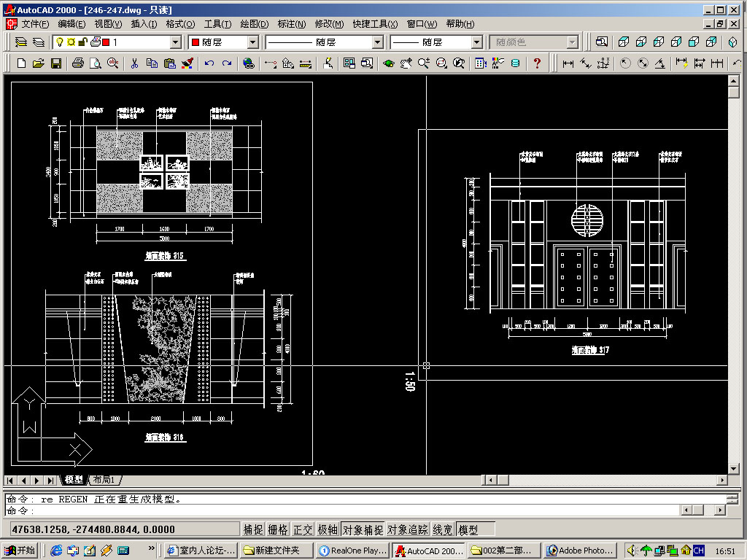Click the New drawing icon
This screenshot has width=747, height=560.
[x=21, y=63]
